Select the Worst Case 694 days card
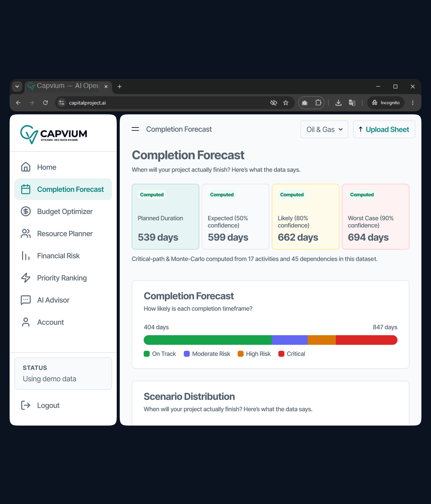The width and height of the screenshot is (431, 504). (x=376, y=217)
